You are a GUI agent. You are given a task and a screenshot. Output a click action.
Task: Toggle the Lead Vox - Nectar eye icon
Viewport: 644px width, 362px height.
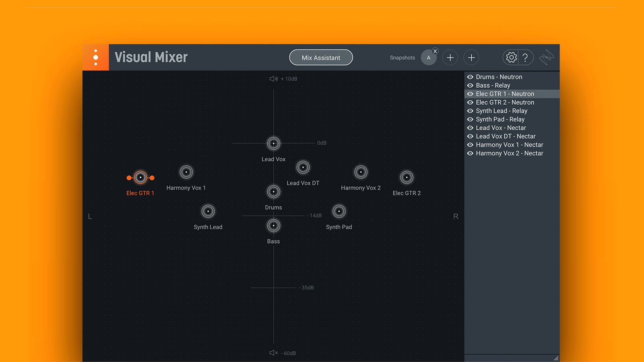point(470,128)
